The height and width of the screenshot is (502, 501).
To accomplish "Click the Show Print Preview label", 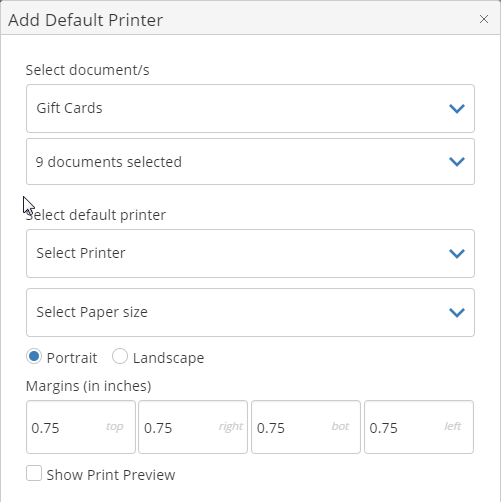I will coord(111,475).
